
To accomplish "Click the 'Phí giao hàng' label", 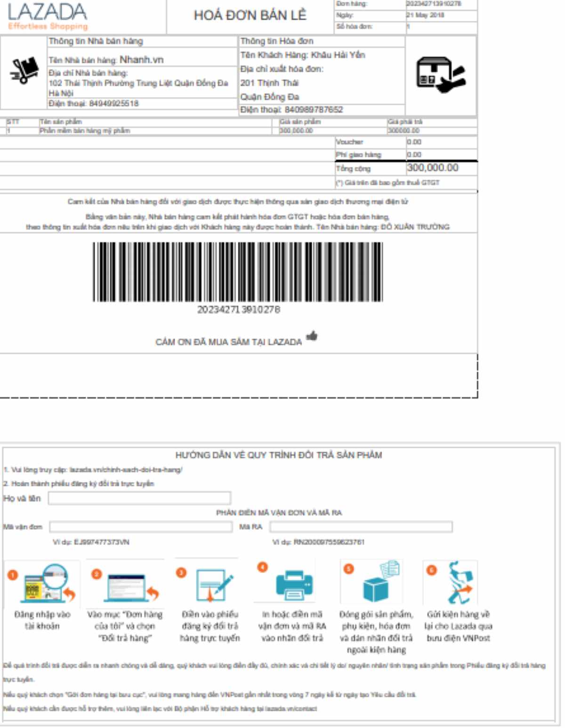I will 358,155.
